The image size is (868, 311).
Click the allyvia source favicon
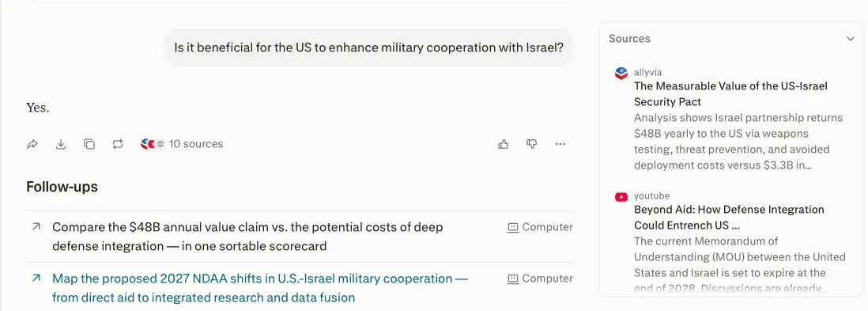pyautogui.click(x=621, y=73)
